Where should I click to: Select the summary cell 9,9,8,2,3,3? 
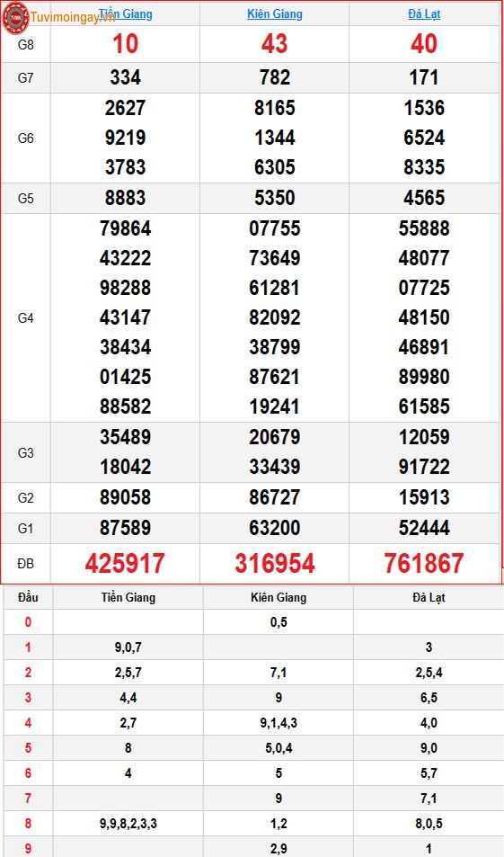pyautogui.click(x=128, y=823)
